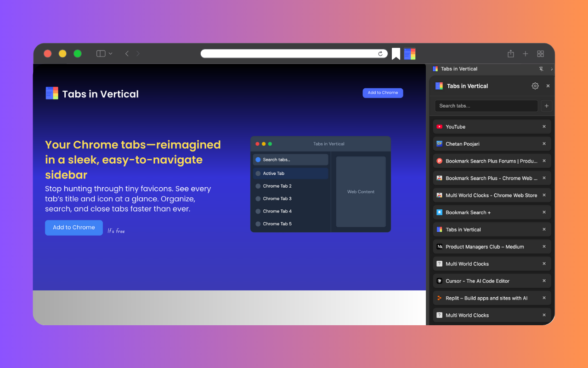Viewport: 588px width, 368px height.
Task: Open the Tabs in Vertical extension toolbar icon
Action: tap(410, 54)
